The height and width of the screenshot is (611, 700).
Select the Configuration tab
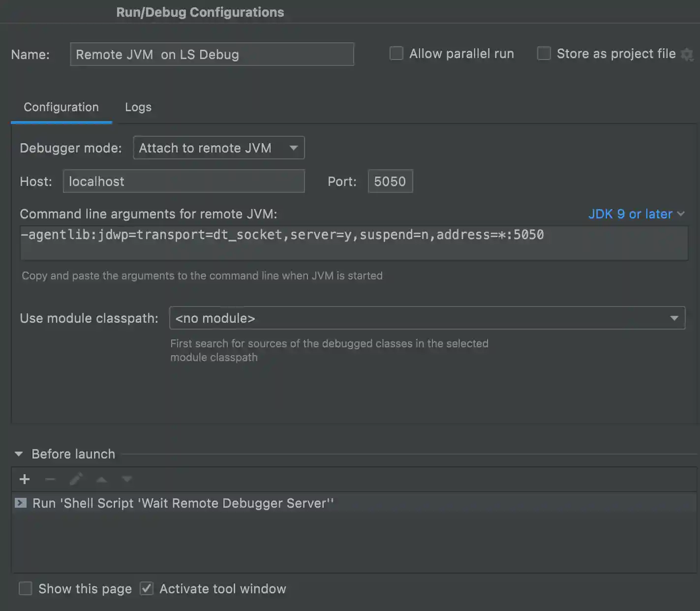(61, 107)
